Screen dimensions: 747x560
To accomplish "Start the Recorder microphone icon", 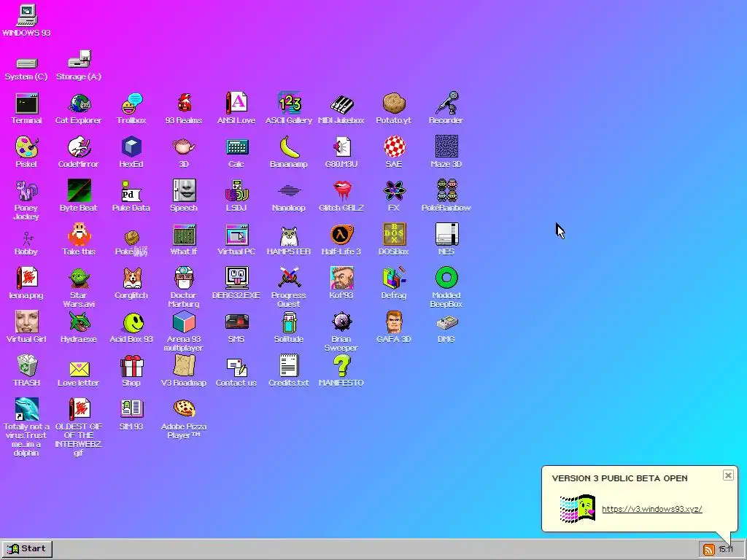I will 446,104.
